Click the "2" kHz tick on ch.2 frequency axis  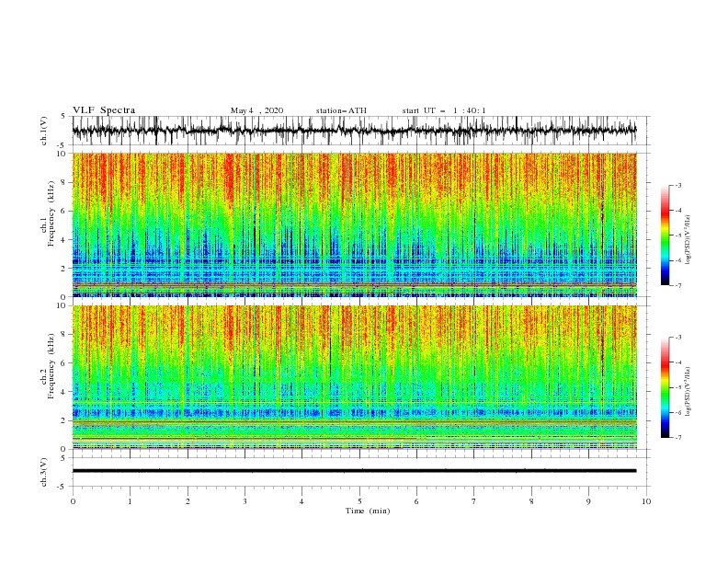(x=63, y=420)
